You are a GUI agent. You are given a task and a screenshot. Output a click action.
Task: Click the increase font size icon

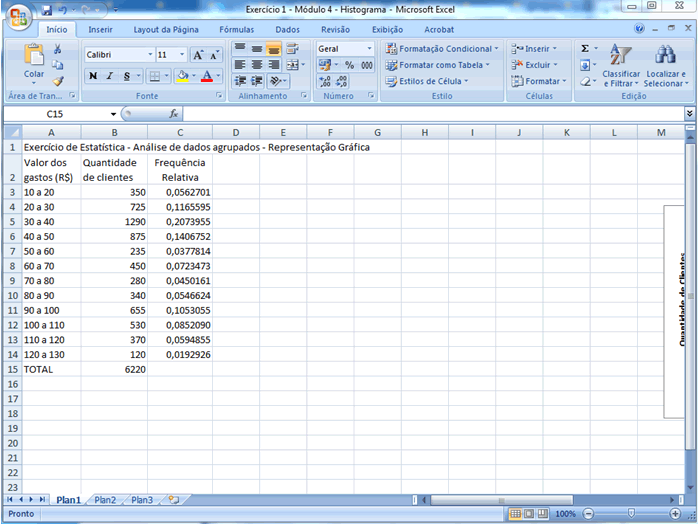(x=198, y=55)
